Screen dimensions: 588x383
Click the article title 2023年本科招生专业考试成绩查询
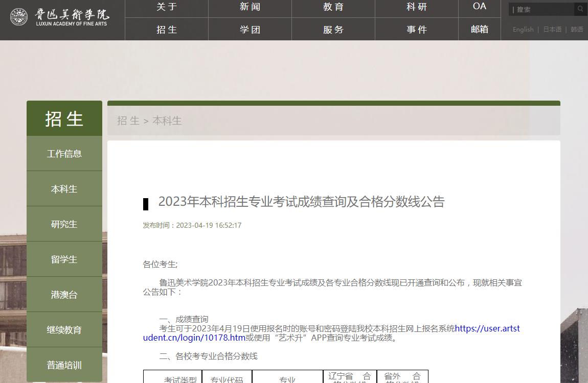[x=302, y=202]
